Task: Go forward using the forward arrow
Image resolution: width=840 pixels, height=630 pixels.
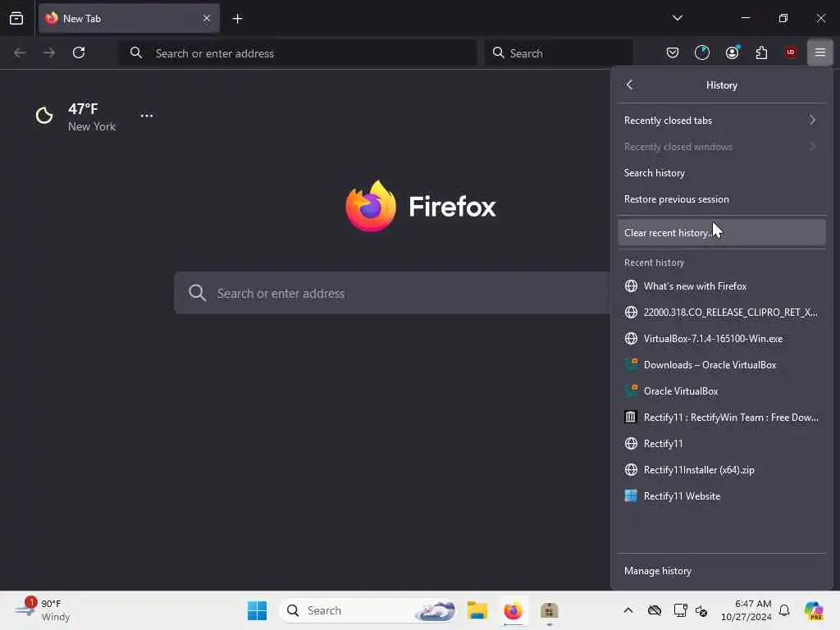Action: tap(48, 52)
